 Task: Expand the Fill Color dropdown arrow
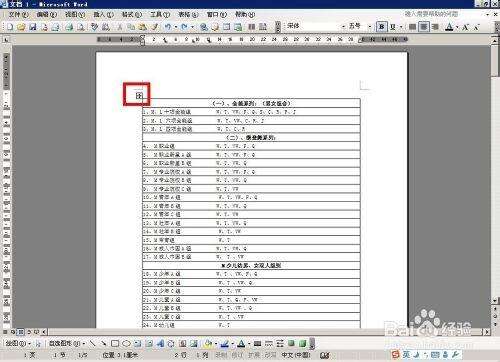click(x=216, y=344)
